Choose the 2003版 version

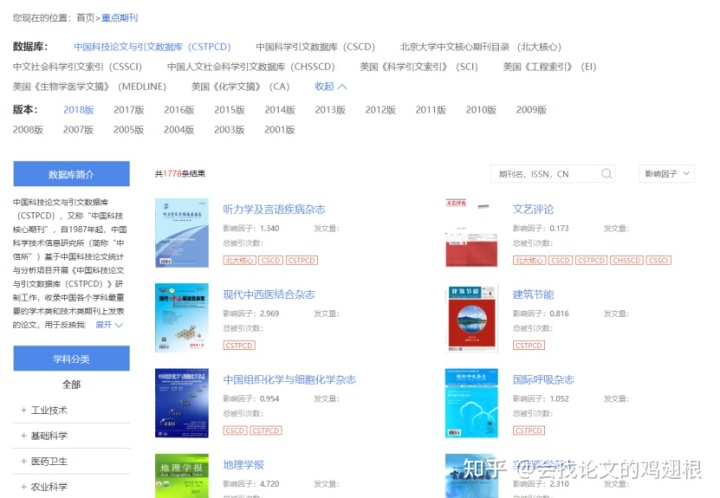click(229, 129)
